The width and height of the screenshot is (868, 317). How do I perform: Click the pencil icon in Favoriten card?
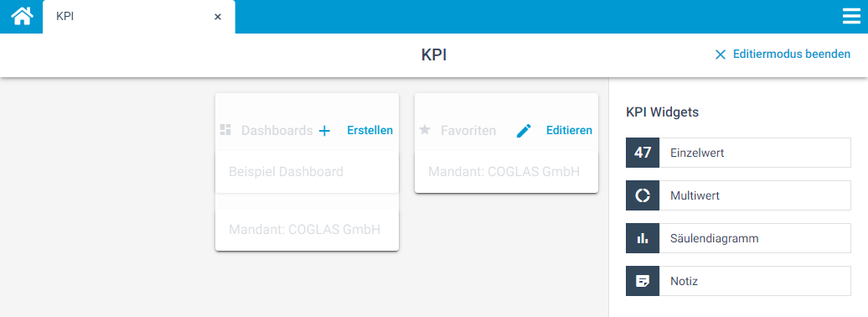[x=524, y=131]
